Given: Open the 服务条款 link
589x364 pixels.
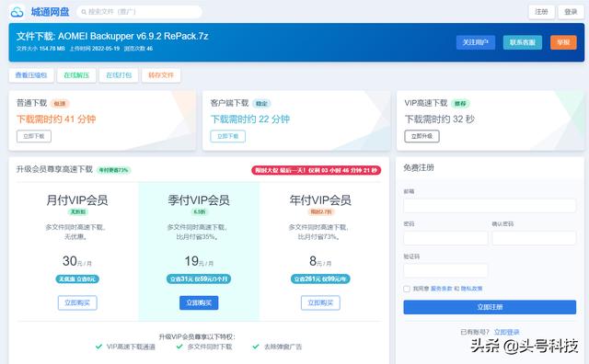Looking at the screenshot, I should (x=441, y=289).
